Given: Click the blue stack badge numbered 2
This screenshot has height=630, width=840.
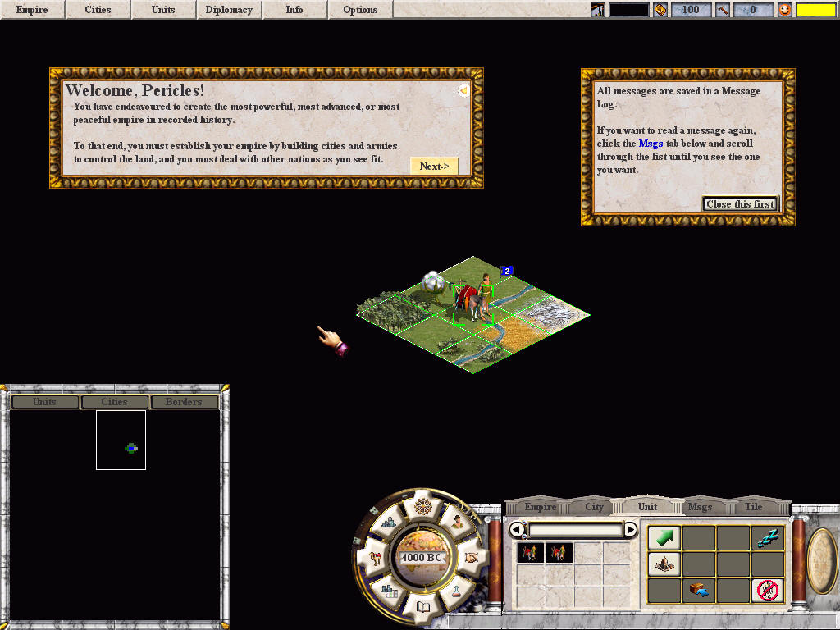Looking at the screenshot, I should [x=507, y=271].
